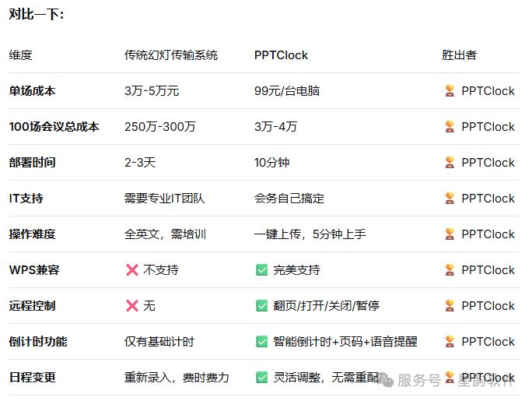The height and width of the screenshot is (401, 532).
Task: Click the trophy icon in 远程控制 row
Action: pos(450,305)
